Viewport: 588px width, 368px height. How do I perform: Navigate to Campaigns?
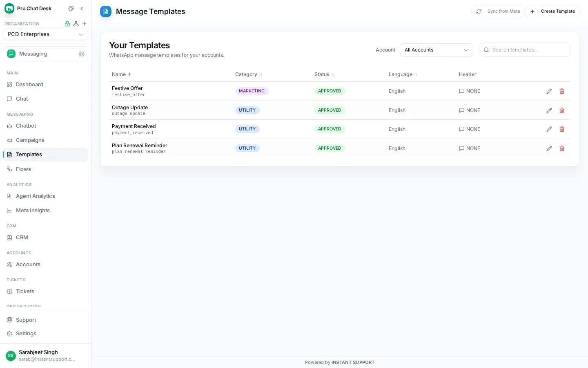pos(45,140)
